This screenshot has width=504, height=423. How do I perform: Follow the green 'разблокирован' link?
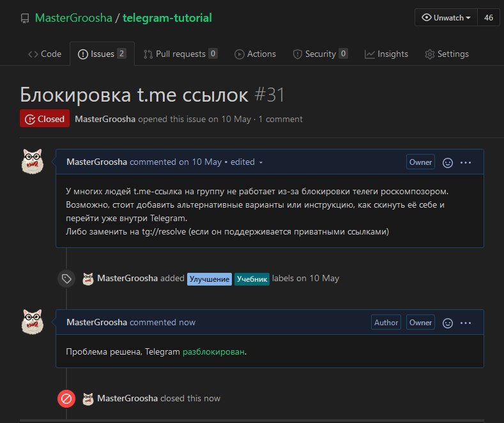click(213, 352)
